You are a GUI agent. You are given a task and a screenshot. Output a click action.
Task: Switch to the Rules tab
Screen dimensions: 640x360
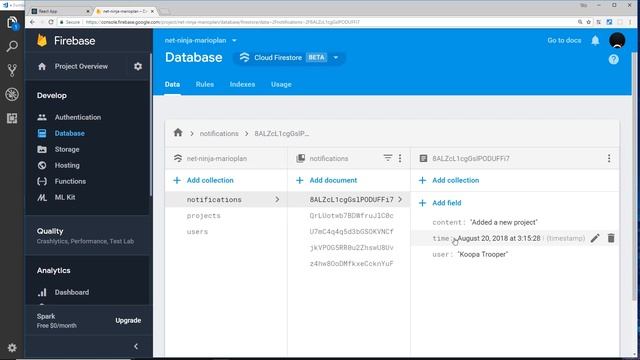tap(204, 84)
